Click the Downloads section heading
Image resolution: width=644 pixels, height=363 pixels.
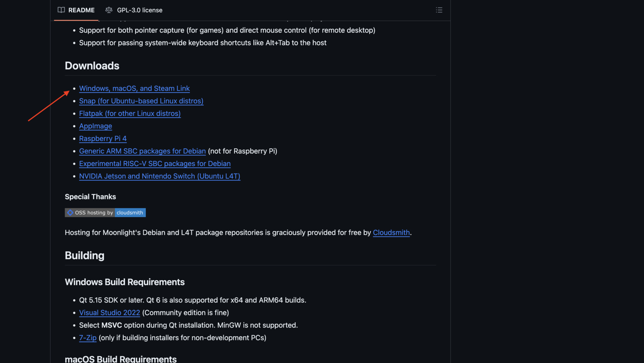click(92, 66)
